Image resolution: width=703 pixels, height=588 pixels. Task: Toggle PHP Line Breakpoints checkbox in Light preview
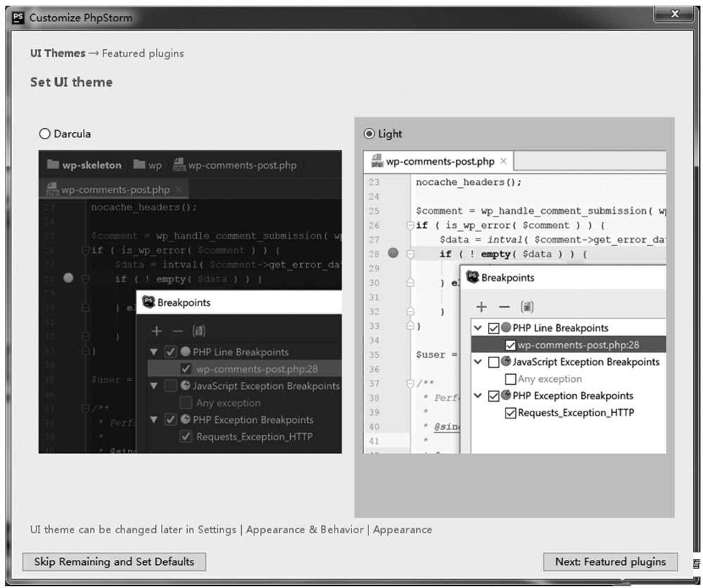click(x=494, y=328)
